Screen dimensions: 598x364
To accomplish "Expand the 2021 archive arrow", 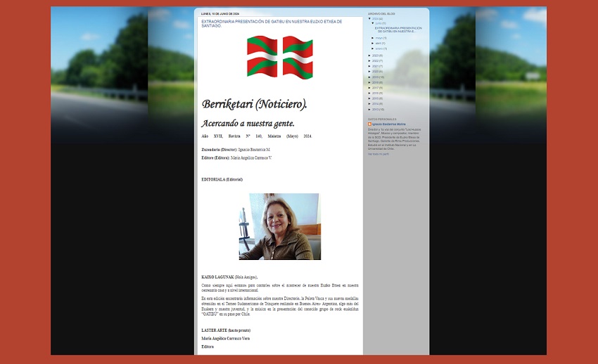I will (x=369, y=66).
